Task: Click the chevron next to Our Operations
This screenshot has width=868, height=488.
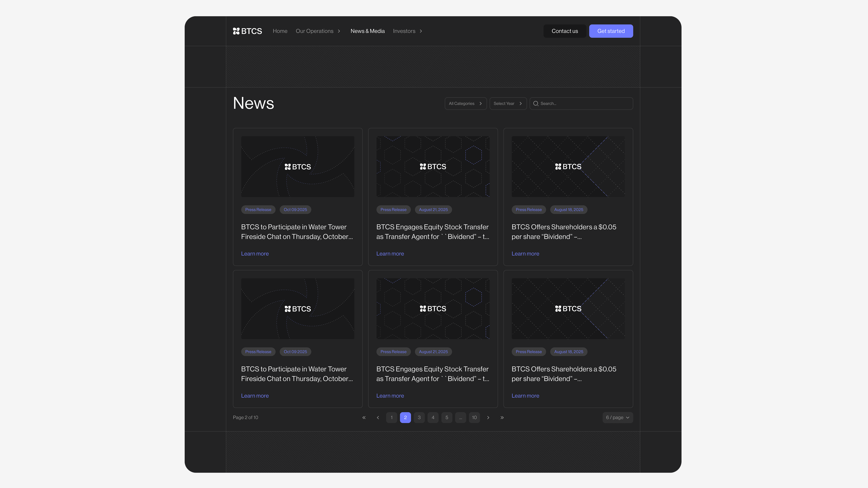Action: tap(339, 31)
